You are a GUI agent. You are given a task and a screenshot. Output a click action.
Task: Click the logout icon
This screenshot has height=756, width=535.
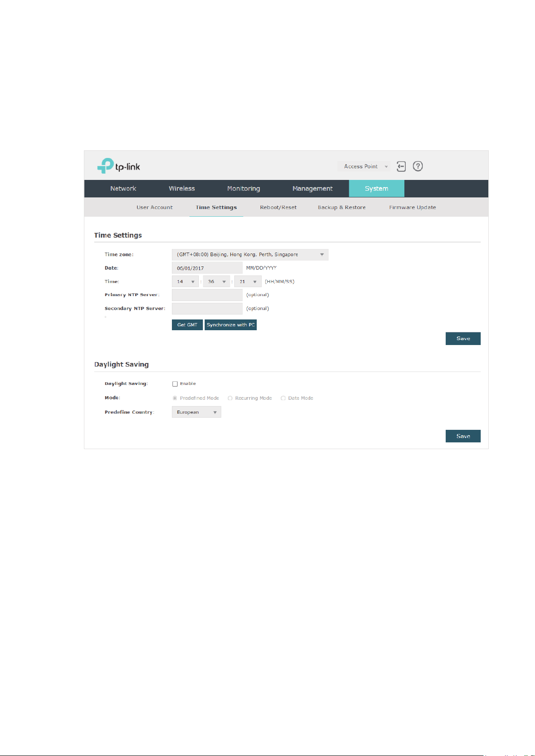[401, 166]
